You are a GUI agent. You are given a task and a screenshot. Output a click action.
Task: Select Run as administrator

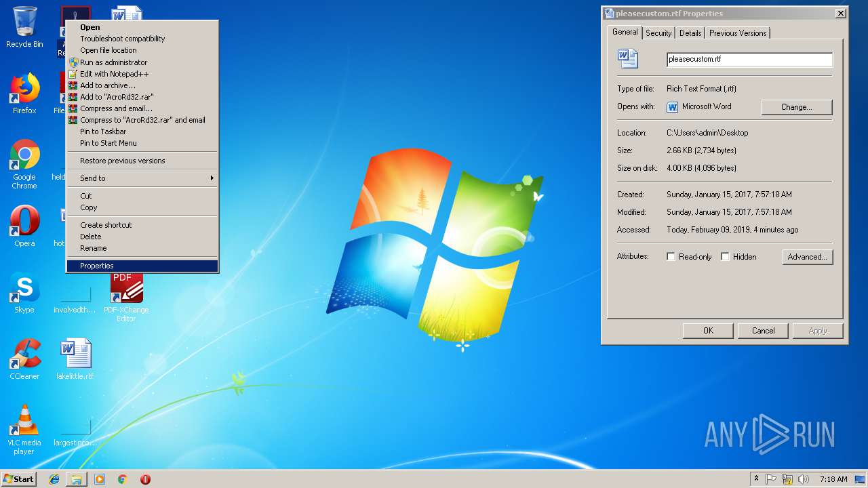click(142, 62)
